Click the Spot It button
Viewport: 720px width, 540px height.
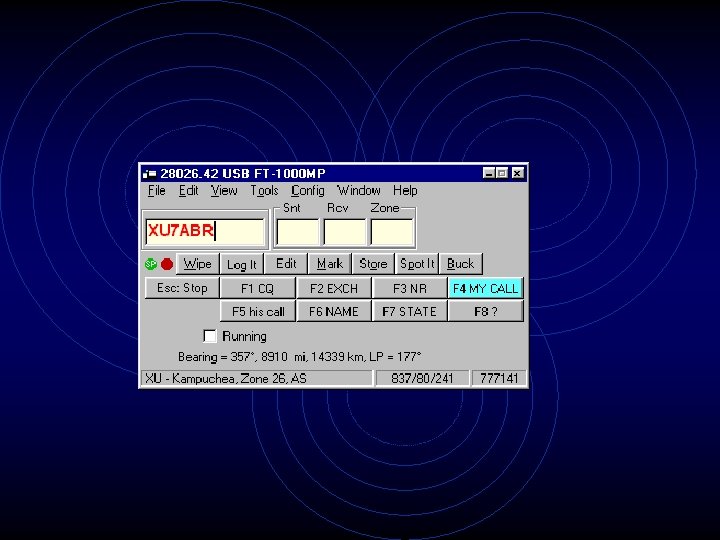tap(417, 264)
